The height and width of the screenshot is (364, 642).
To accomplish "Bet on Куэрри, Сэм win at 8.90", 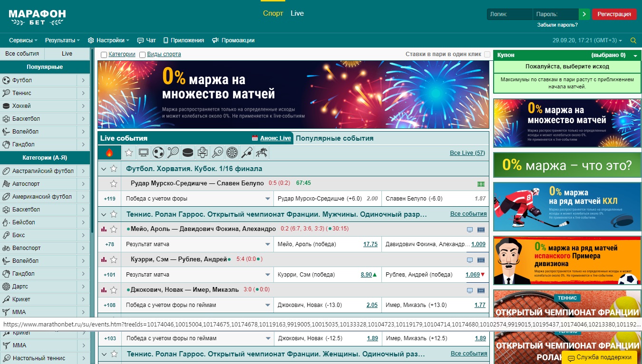I will [366, 275].
